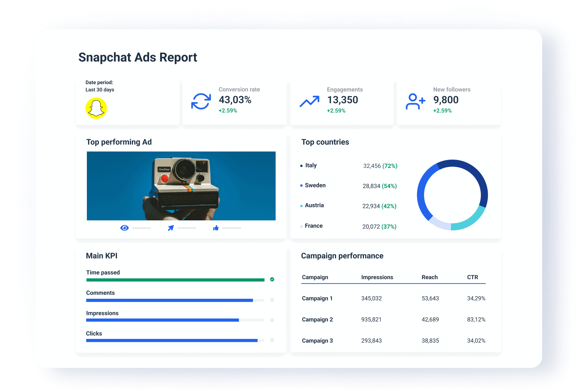Toggle the Sweden legend bullet
Viewport: 588px width, 389px height.
coord(301,185)
